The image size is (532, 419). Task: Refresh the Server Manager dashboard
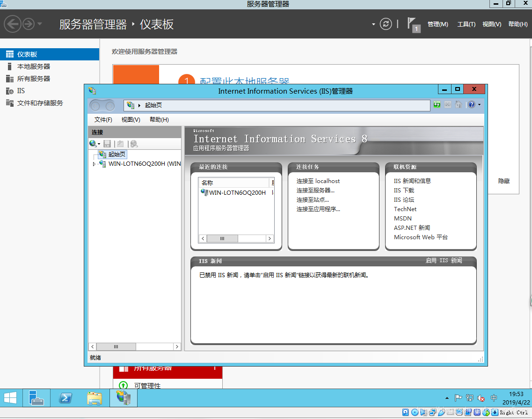(386, 24)
